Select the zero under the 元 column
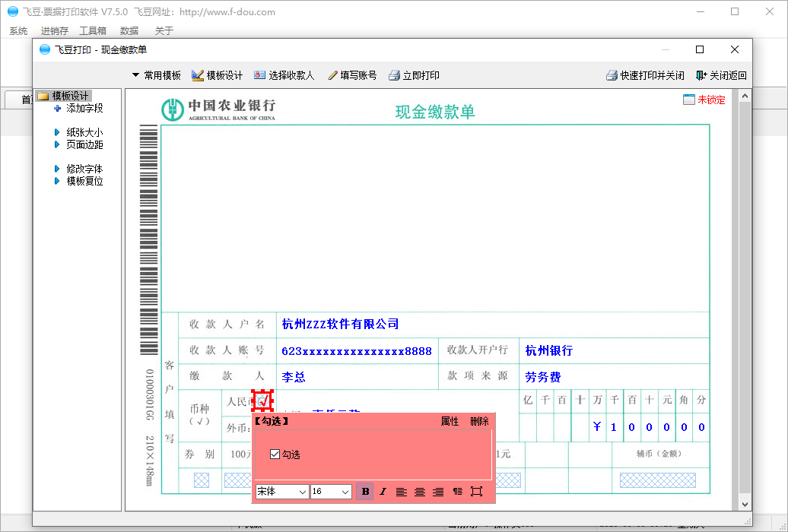 coord(666,428)
